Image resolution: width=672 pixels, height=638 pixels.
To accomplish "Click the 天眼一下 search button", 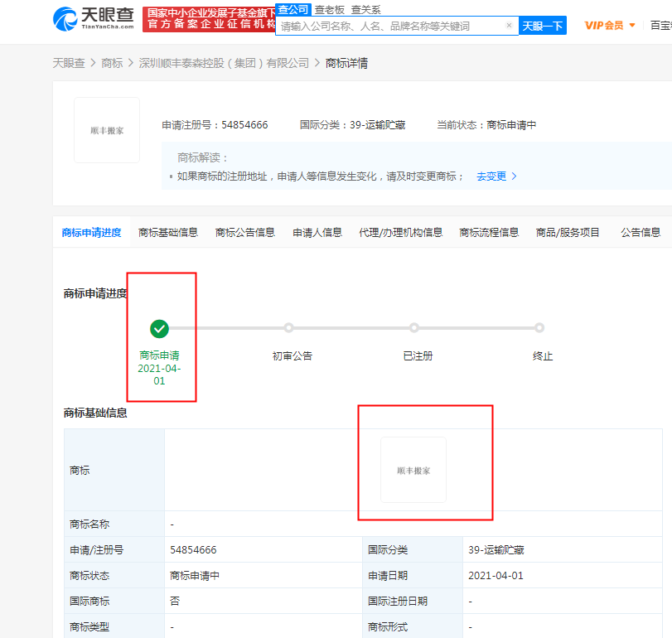I will point(543,26).
